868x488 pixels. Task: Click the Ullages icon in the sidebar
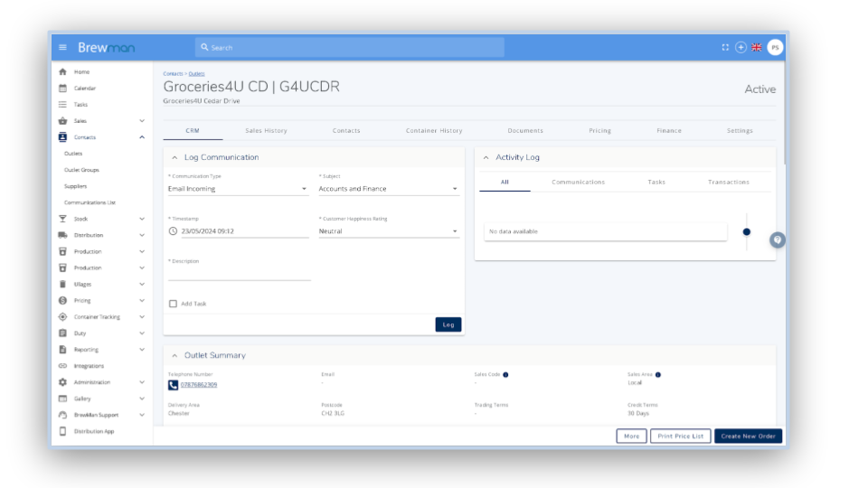coord(62,285)
